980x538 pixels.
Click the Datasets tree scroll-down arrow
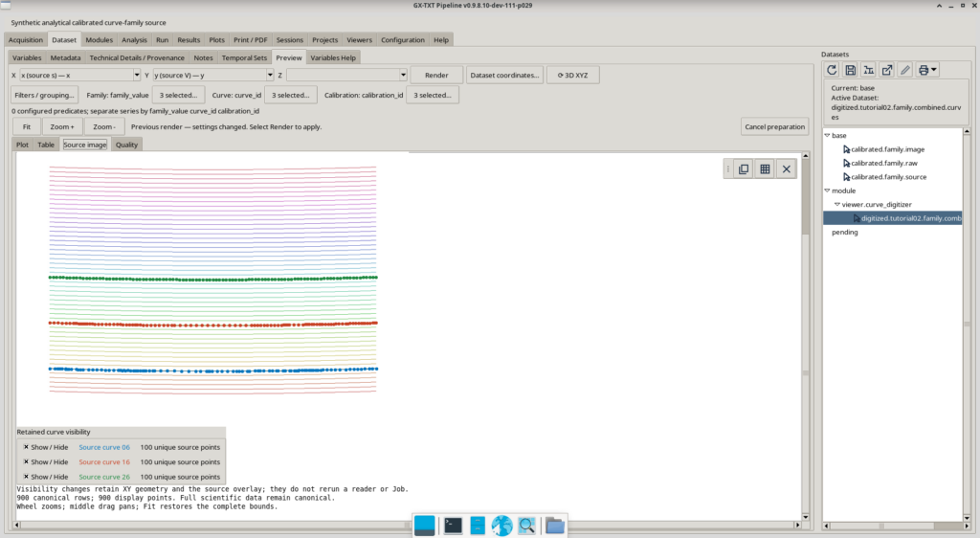click(967, 518)
